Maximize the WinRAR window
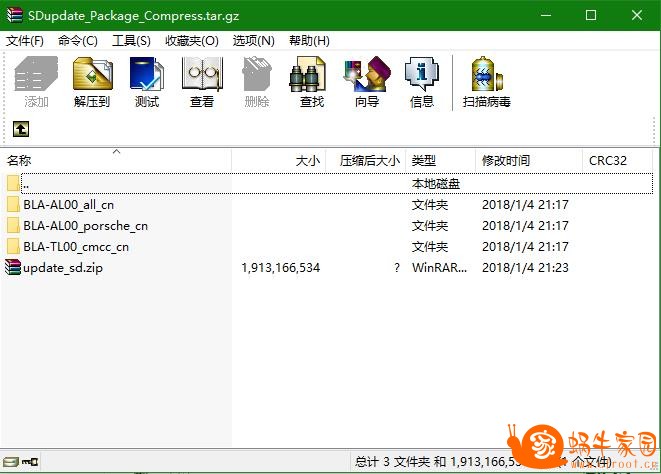This screenshot has height=474, width=661. [x=591, y=16]
